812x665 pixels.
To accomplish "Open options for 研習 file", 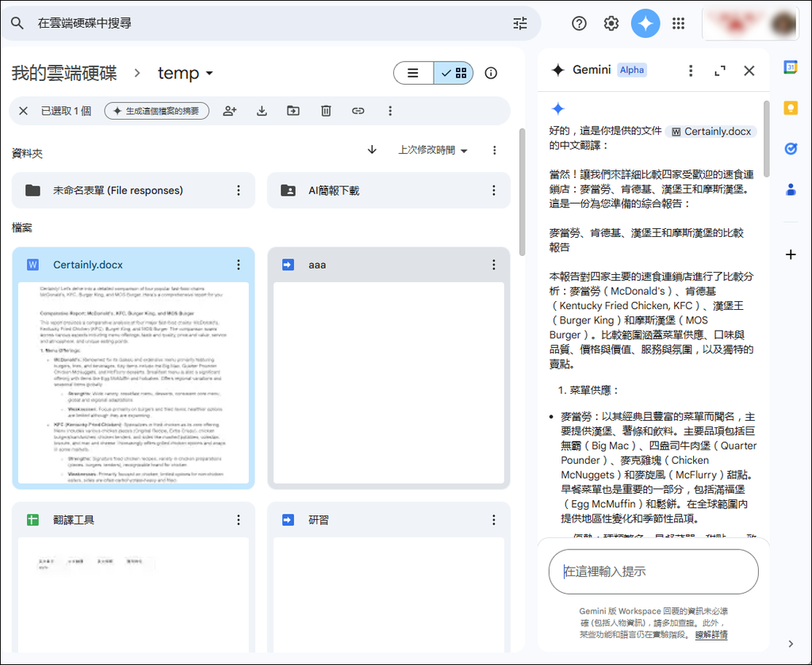I will [494, 520].
